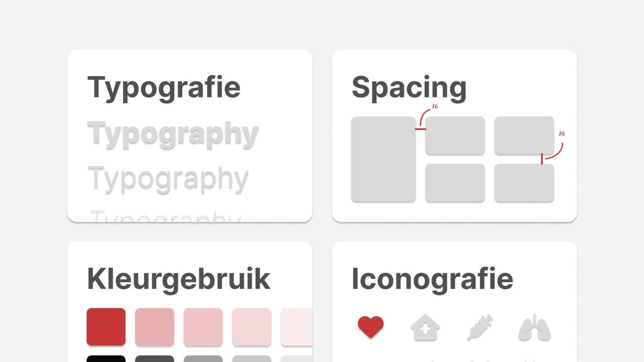Click the syringe icon
Screen dimensions: 644x362
tap(480, 327)
